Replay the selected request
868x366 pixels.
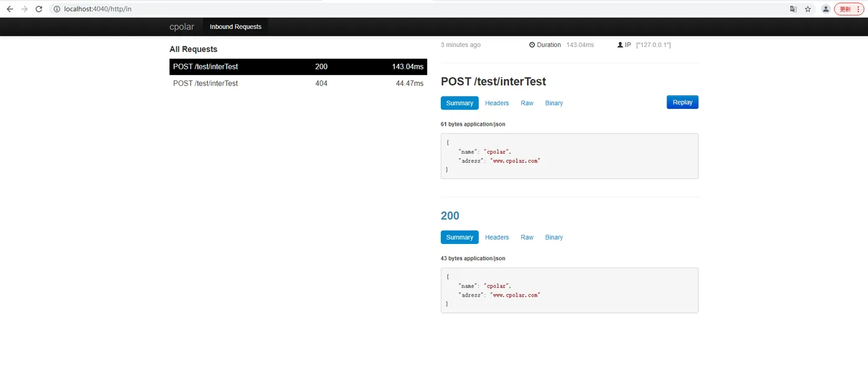pyautogui.click(x=683, y=102)
